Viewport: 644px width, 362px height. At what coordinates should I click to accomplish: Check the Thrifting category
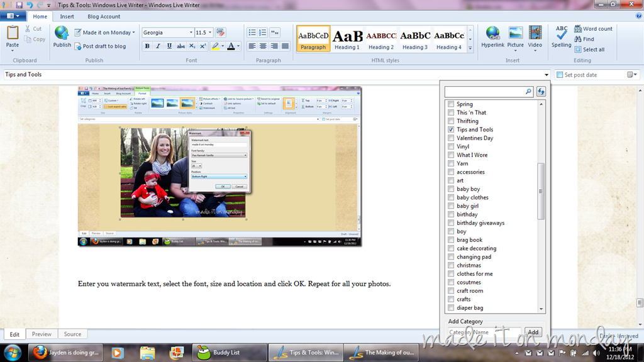pyautogui.click(x=451, y=121)
